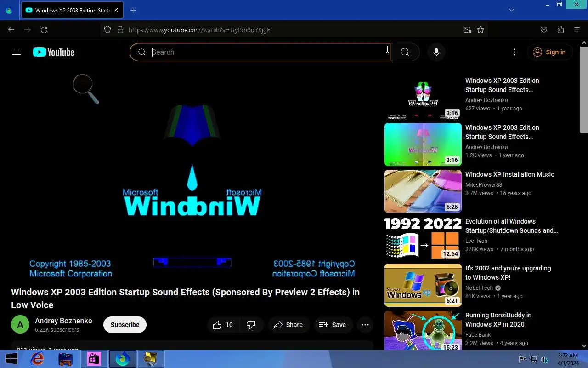
Task: Save the video to a playlist
Action: coord(333,325)
